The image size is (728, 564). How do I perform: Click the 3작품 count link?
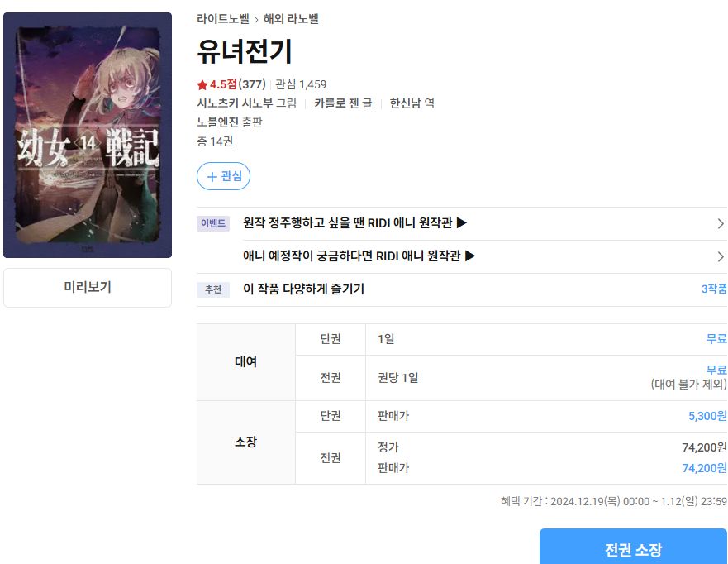point(714,289)
